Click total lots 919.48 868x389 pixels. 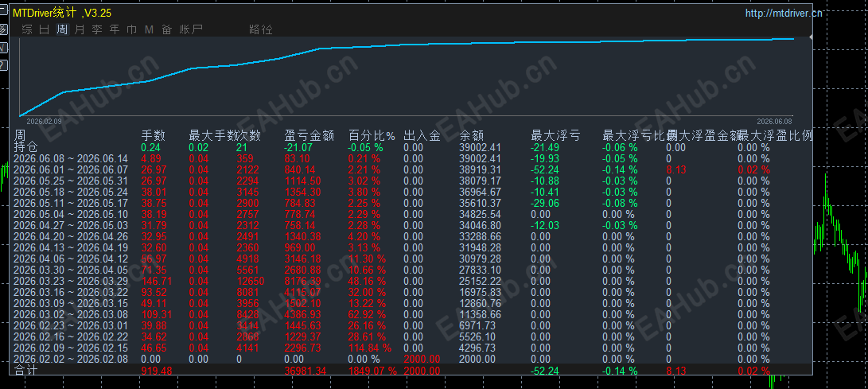(x=158, y=371)
